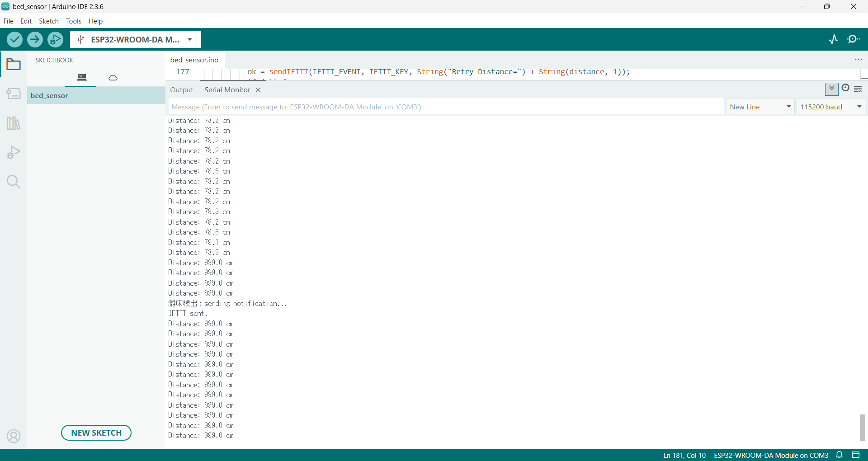Toggle timestamp display in Serial Monitor

tap(845, 88)
